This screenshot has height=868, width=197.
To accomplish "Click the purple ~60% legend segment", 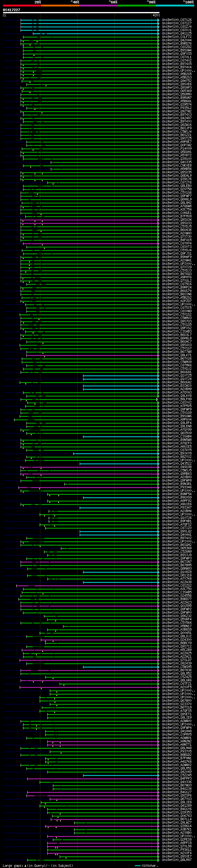I will [99, 6].
